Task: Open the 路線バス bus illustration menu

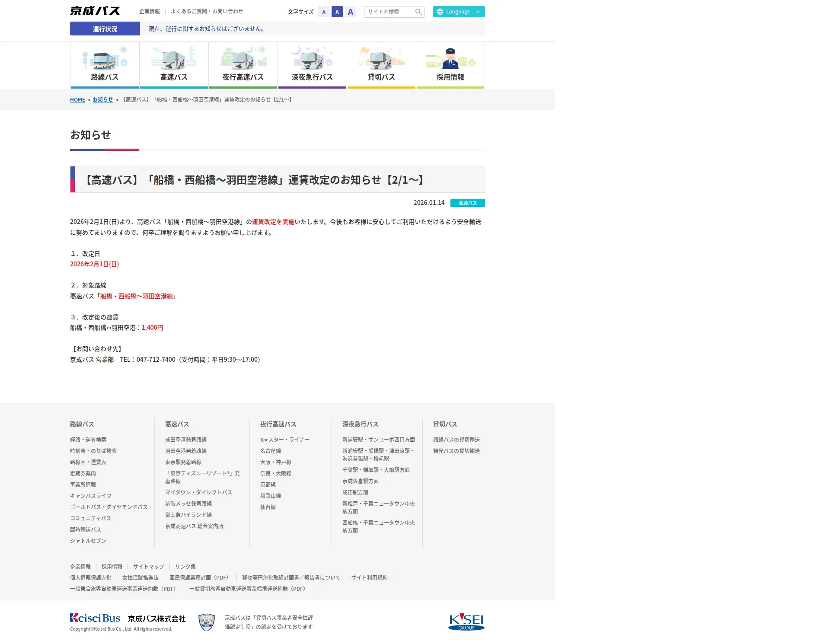Action: click(105, 60)
